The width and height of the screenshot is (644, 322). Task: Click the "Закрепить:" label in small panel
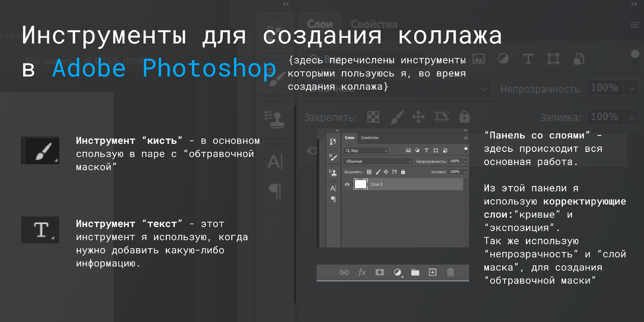pyautogui.click(x=354, y=172)
